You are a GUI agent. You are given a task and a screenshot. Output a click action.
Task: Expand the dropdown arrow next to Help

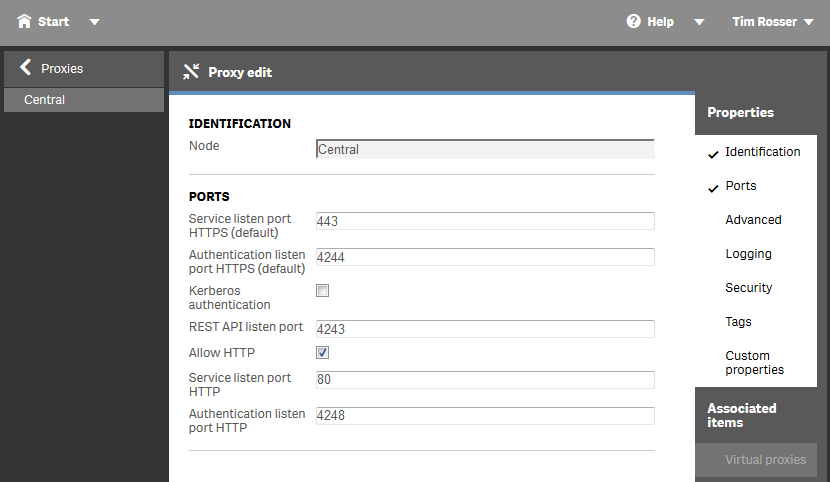tap(699, 22)
